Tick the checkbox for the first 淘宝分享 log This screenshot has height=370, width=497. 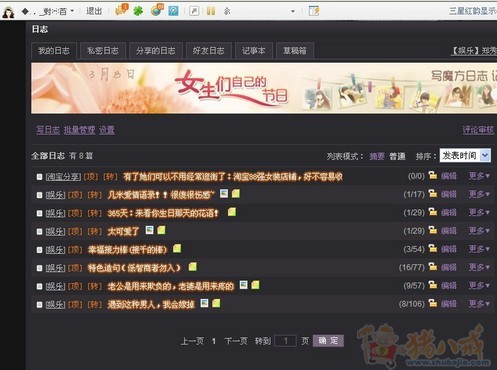coord(39,177)
